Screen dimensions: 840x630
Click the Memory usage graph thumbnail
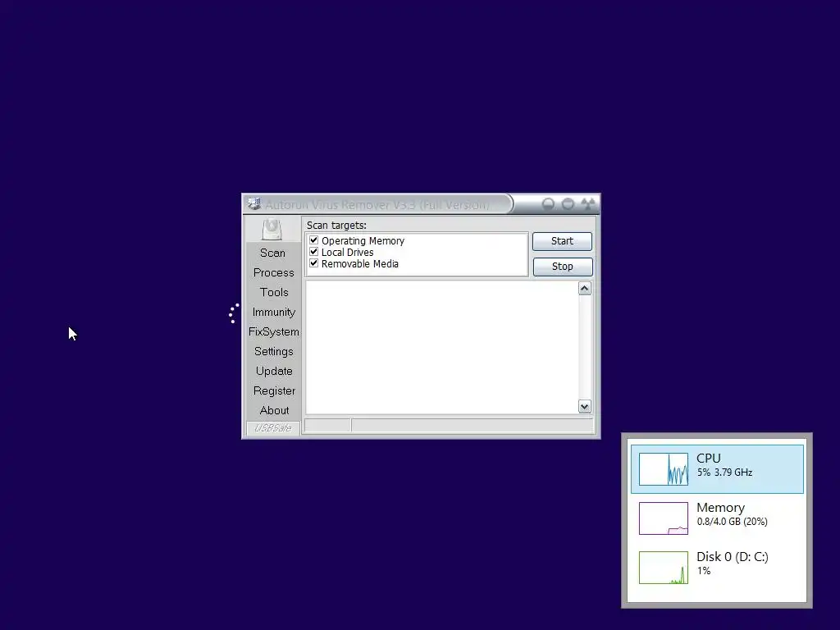click(663, 518)
